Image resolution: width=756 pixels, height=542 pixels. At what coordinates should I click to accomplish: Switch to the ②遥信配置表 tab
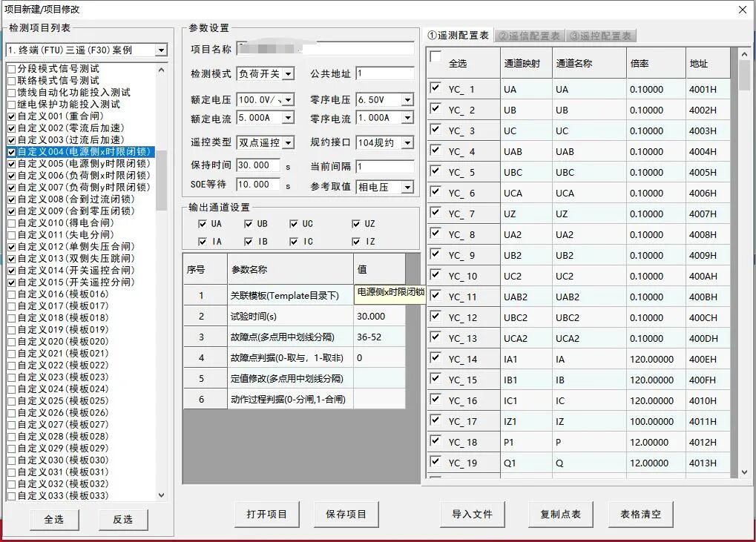click(x=528, y=36)
